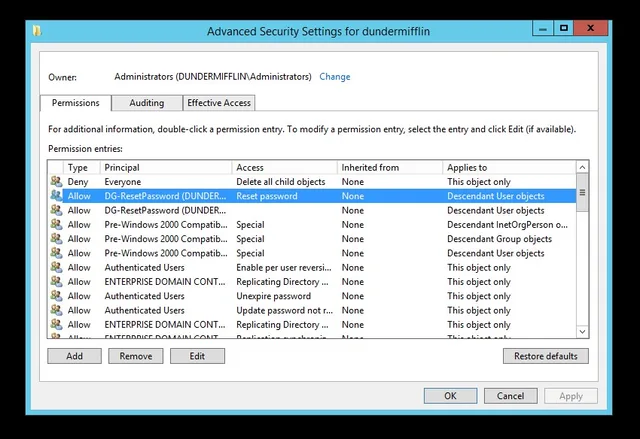Click the permission list scrollbar thumb
Viewport: 640px width, 439px height.
pyautogui.click(x=582, y=193)
